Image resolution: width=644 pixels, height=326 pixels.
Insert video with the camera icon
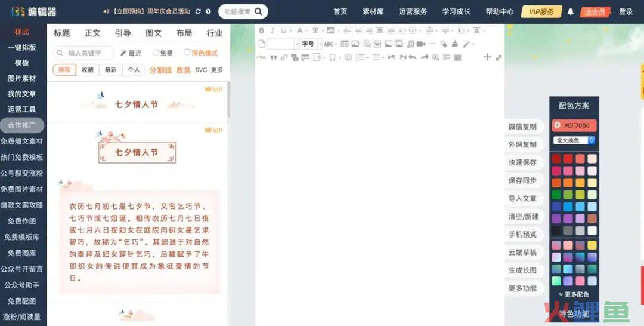tap(420, 44)
